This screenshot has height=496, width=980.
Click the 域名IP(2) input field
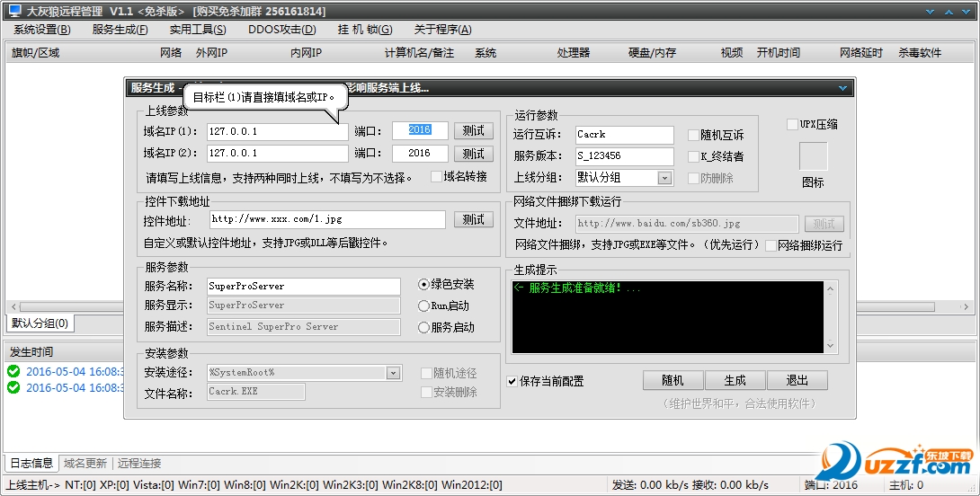278,153
